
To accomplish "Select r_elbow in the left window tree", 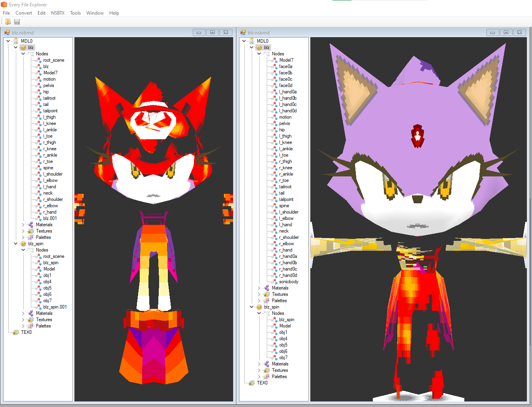I will [x=51, y=206].
